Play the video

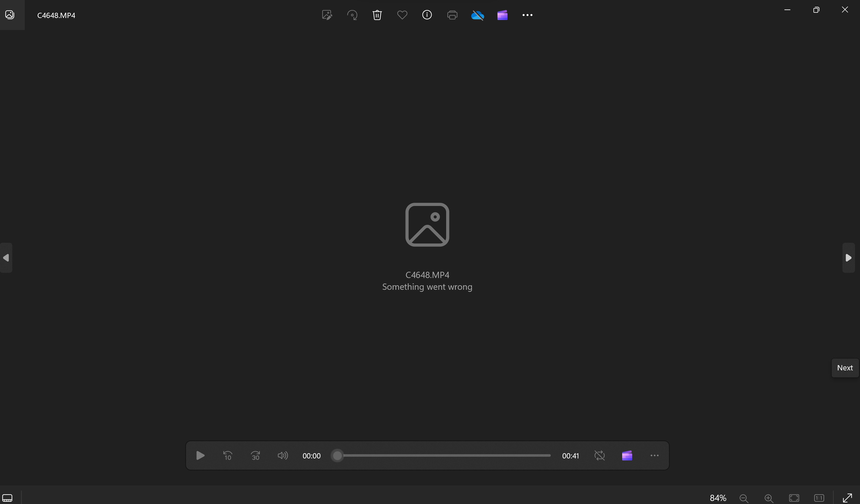(200, 456)
